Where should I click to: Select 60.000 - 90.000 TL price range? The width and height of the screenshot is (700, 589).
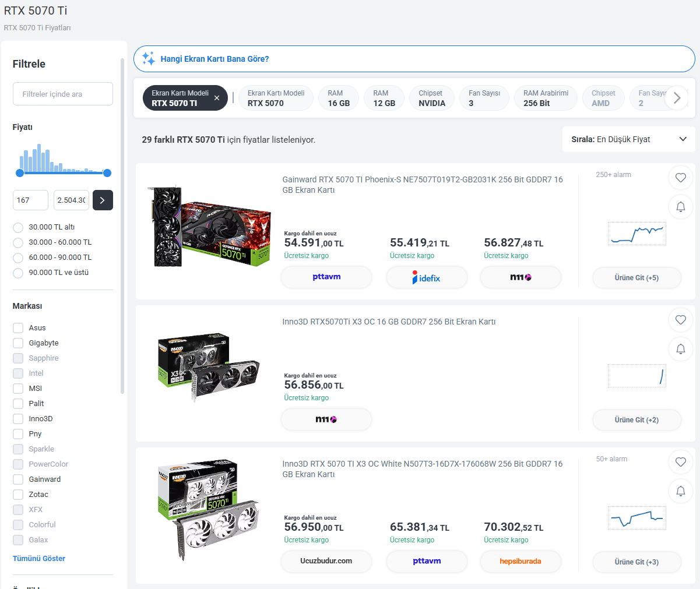(18, 258)
